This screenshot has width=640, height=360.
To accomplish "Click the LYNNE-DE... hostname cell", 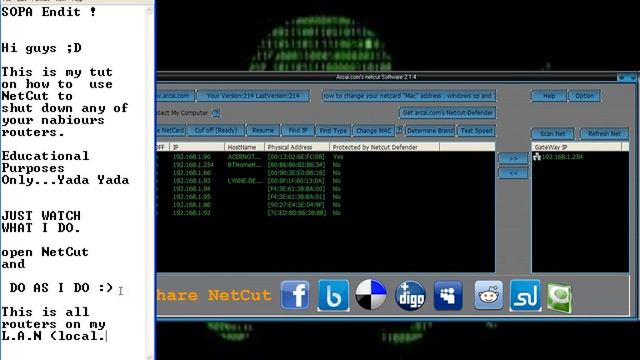I will (x=244, y=181).
